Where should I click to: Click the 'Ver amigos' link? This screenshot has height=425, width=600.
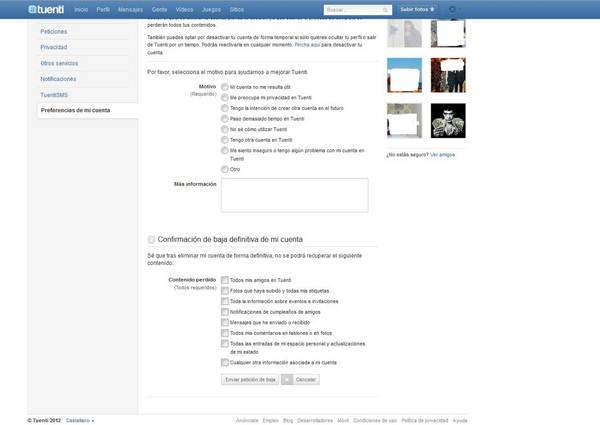pyautogui.click(x=443, y=155)
